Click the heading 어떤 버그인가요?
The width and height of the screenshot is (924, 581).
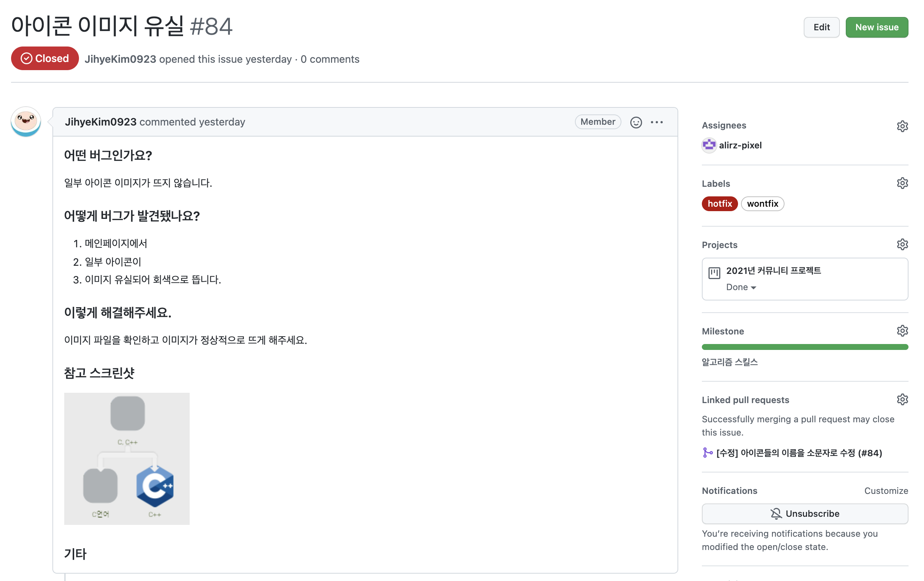pos(108,155)
